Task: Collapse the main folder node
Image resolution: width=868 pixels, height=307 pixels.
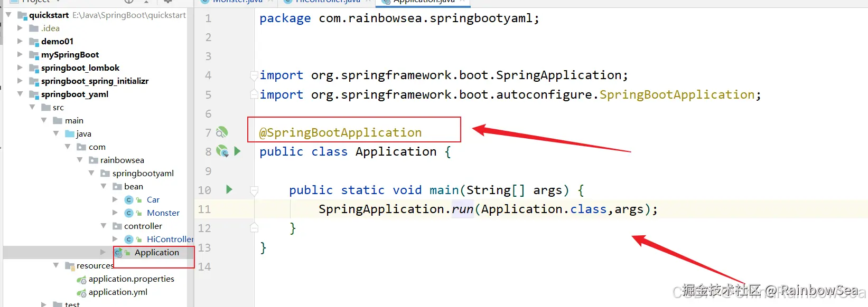Action: tap(44, 120)
